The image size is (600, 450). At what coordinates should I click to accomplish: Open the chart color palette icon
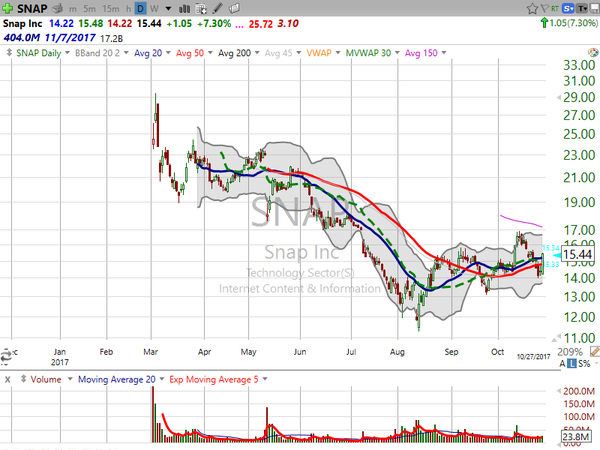click(593, 52)
